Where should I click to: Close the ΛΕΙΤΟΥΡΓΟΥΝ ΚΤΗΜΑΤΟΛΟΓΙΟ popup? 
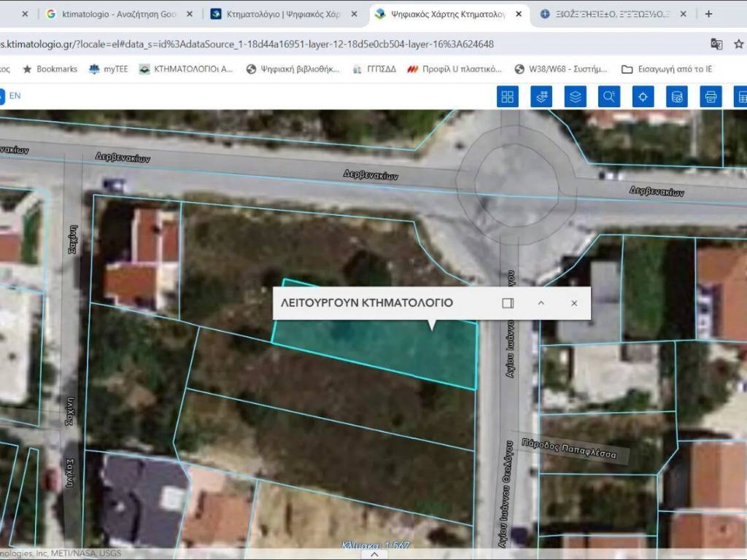pyautogui.click(x=574, y=303)
